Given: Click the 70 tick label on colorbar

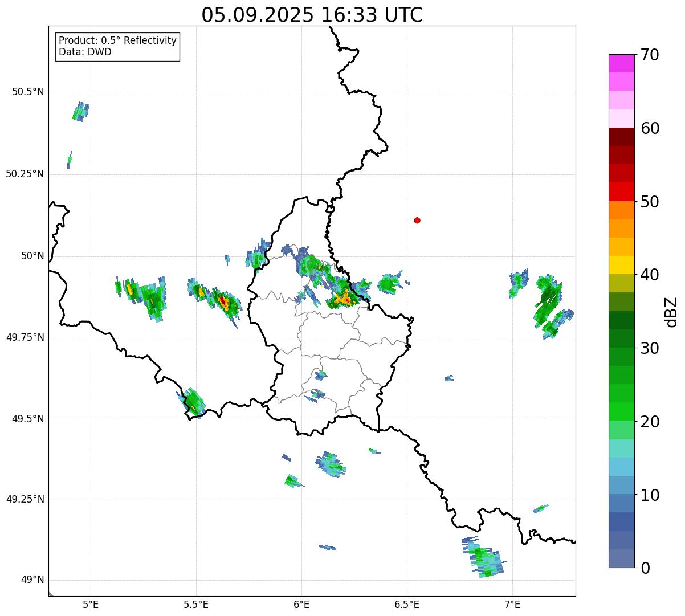Looking at the screenshot, I should coord(650,55).
